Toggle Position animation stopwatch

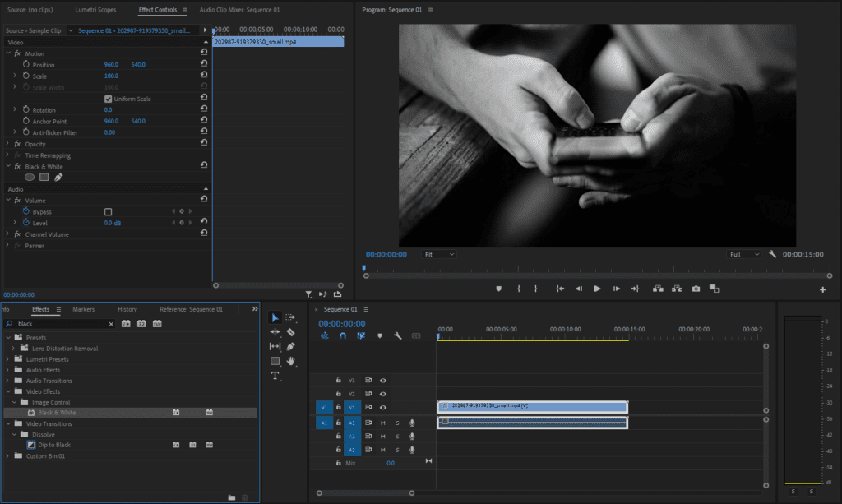point(25,64)
